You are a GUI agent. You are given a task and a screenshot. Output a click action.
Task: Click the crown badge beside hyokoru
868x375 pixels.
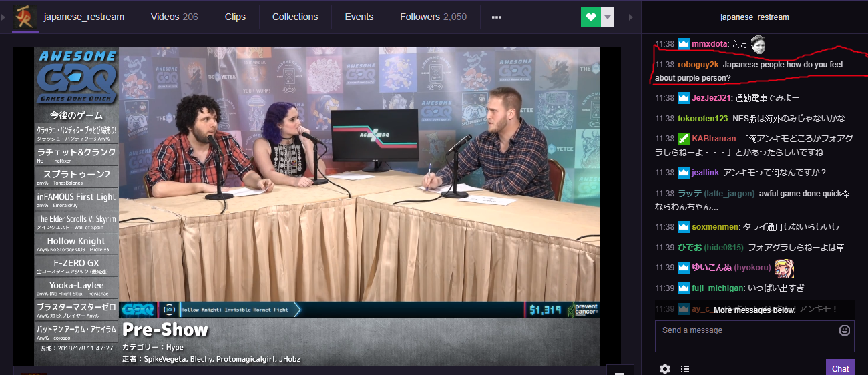[x=684, y=268]
